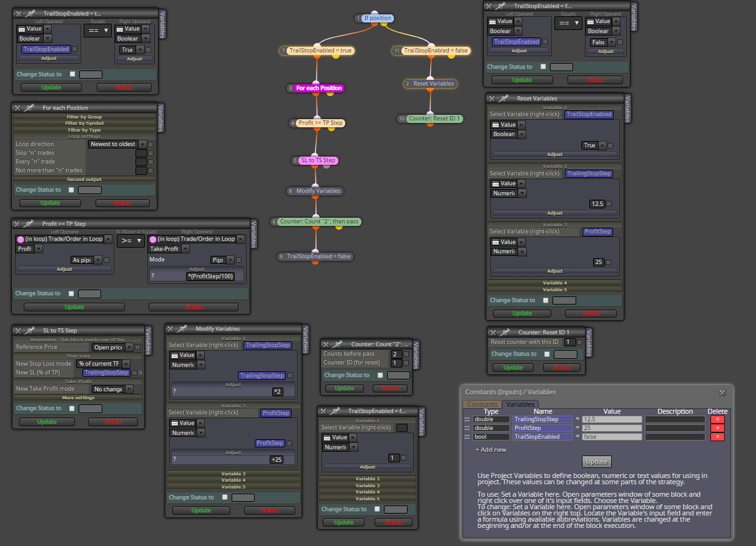Pin the Counter: Reset ID 1 panel

click(x=504, y=333)
